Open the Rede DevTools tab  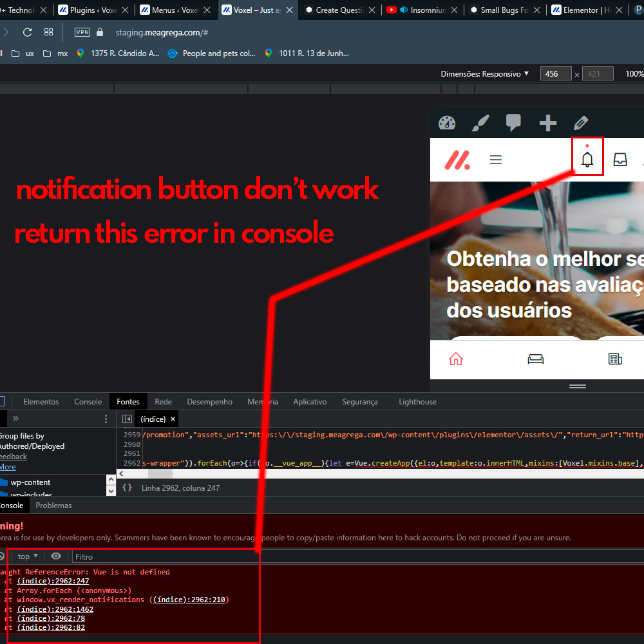tap(163, 401)
